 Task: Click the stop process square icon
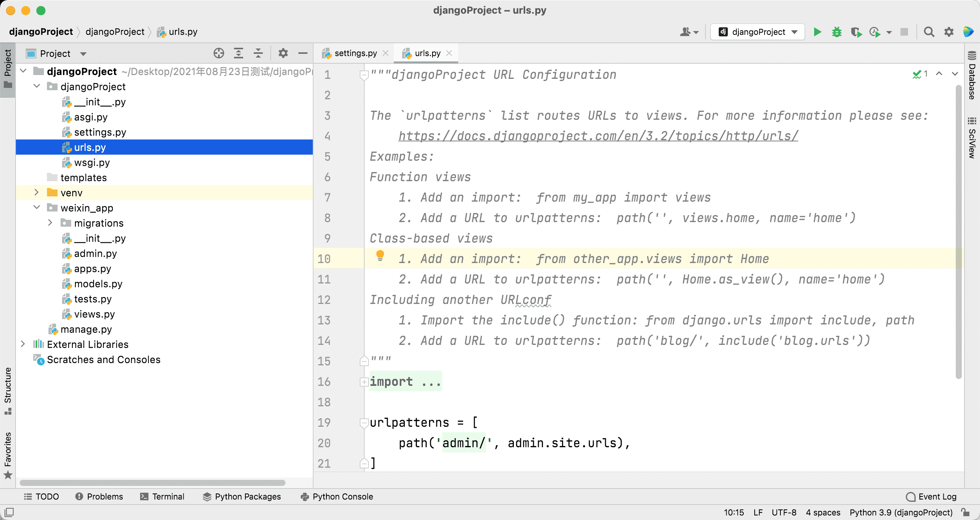tap(904, 32)
